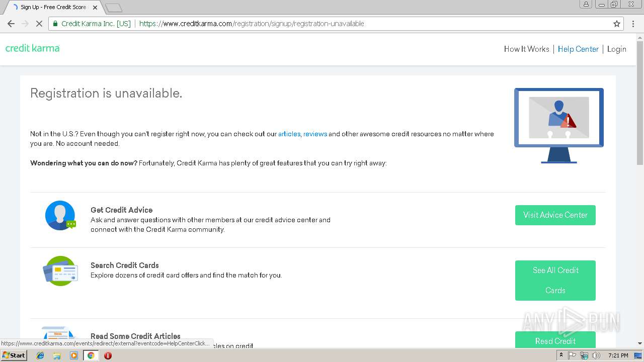Click the Credit Karma logo
The image size is (644, 362).
click(x=33, y=48)
